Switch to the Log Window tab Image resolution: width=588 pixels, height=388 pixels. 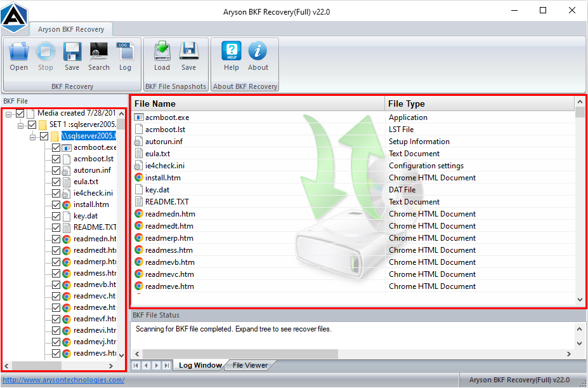click(x=200, y=365)
